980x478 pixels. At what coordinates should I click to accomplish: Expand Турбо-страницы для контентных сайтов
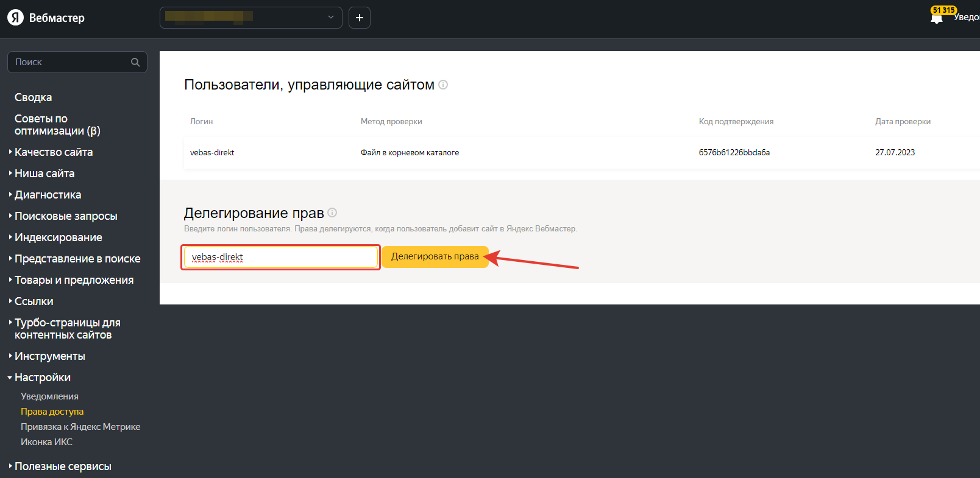[67, 329]
